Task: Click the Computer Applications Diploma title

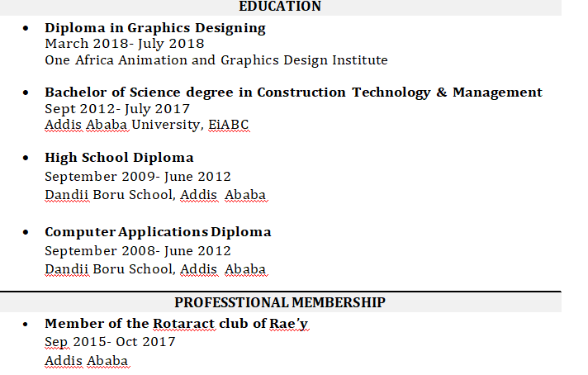Action: coord(158,231)
